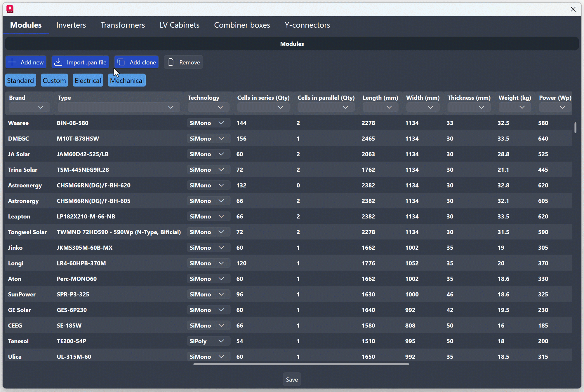Viewport: 584px width, 392px height.
Task: Click the 640 power value
Action: [543, 139]
